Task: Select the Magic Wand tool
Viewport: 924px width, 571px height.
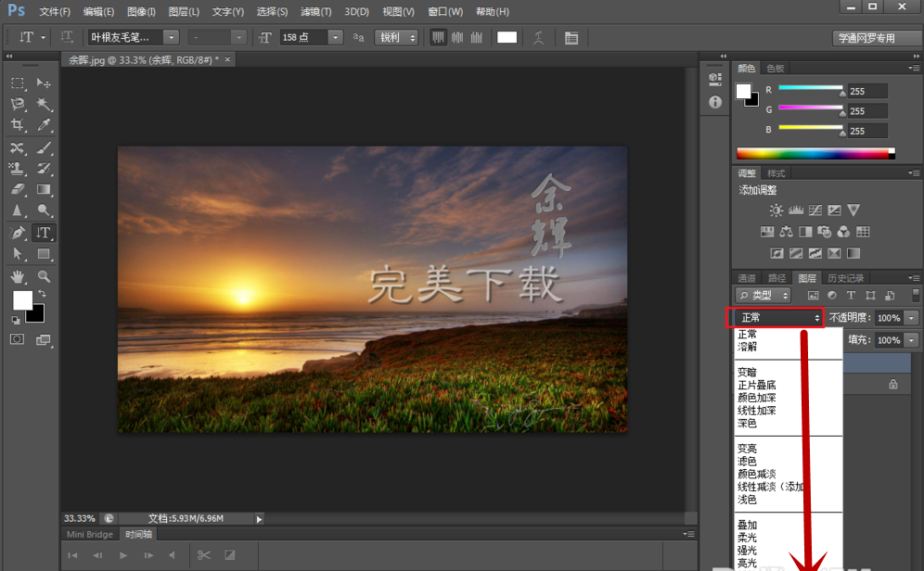Action: (44, 105)
